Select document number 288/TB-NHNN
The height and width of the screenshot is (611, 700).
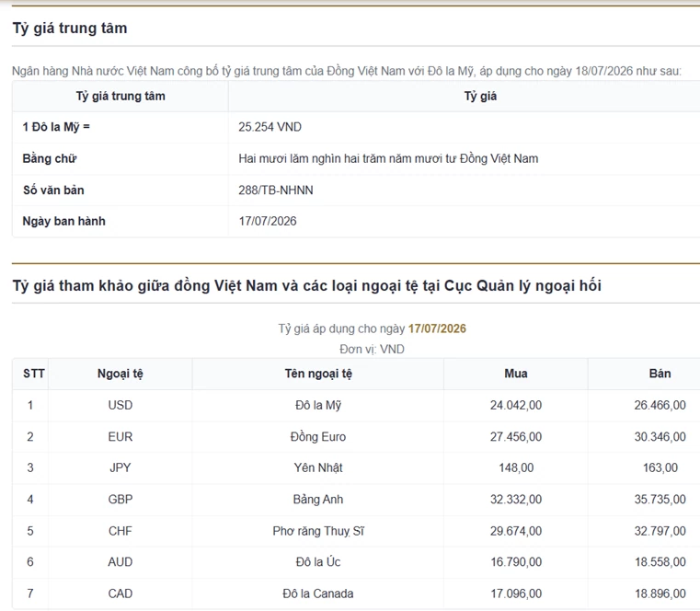click(x=275, y=190)
